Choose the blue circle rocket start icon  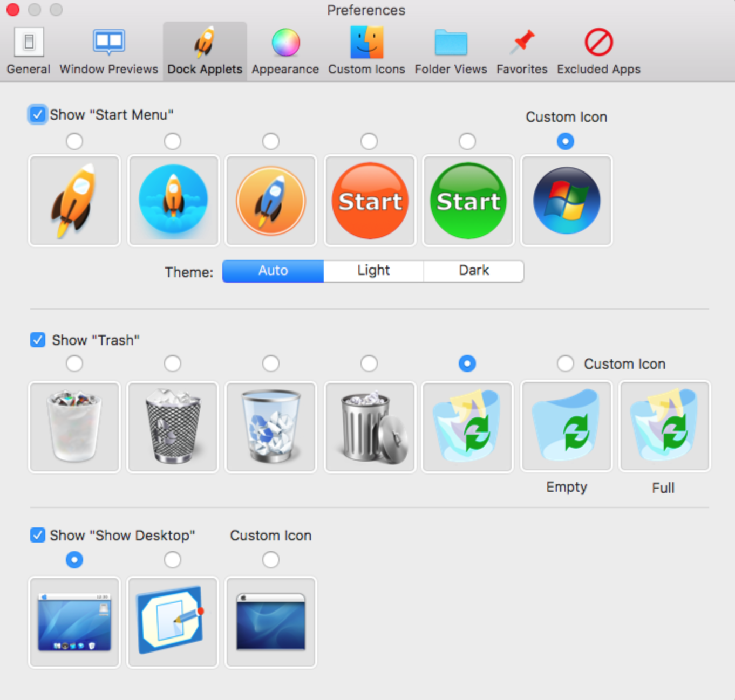click(173, 201)
